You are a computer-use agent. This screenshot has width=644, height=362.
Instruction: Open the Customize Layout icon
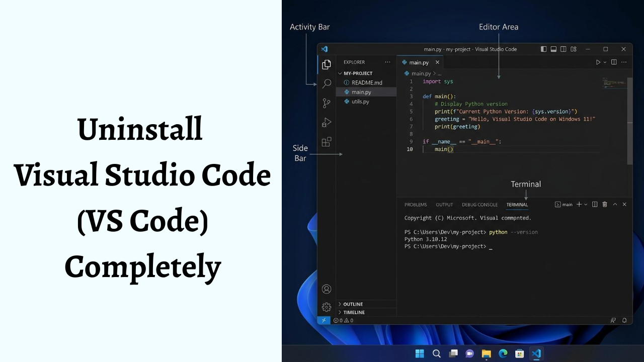574,49
